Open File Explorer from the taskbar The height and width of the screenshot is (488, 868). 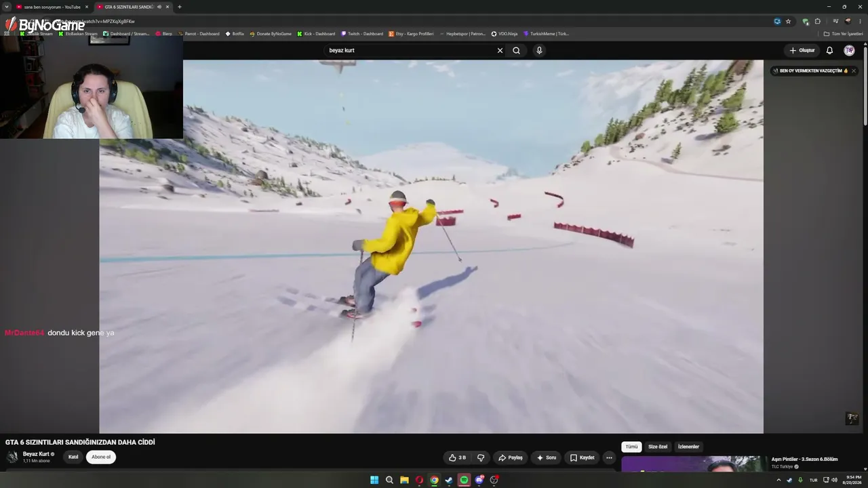click(x=404, y=480)
